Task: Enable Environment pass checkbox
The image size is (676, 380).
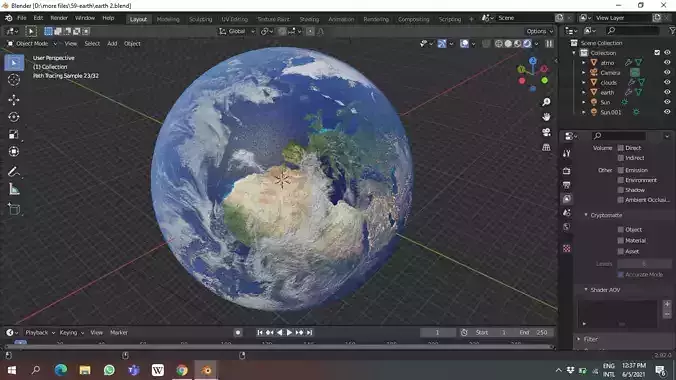Action: (x=620, y=180)
